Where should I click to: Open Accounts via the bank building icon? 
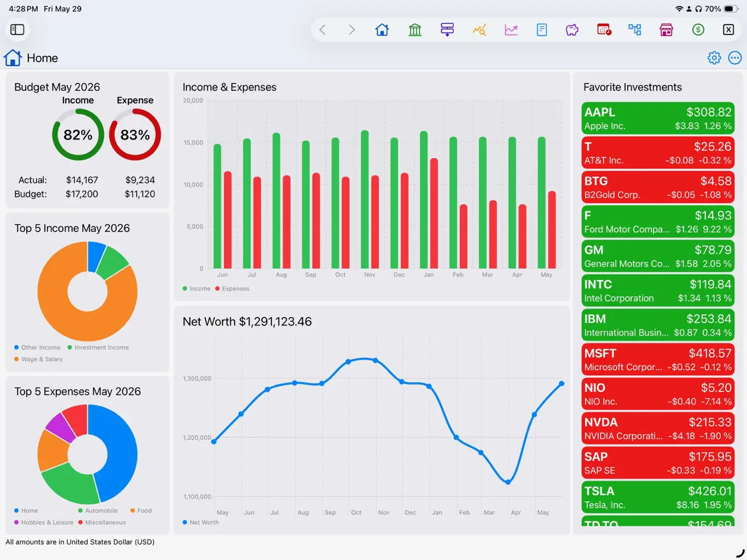click(415, 30)
